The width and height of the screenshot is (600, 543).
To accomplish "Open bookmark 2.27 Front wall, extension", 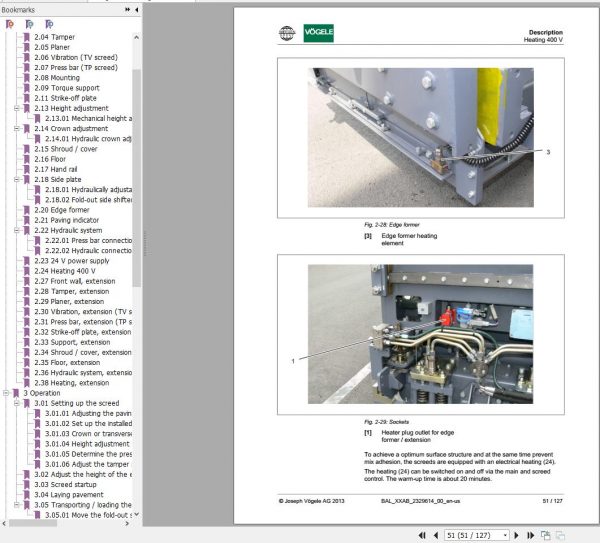I will (75, 281).
